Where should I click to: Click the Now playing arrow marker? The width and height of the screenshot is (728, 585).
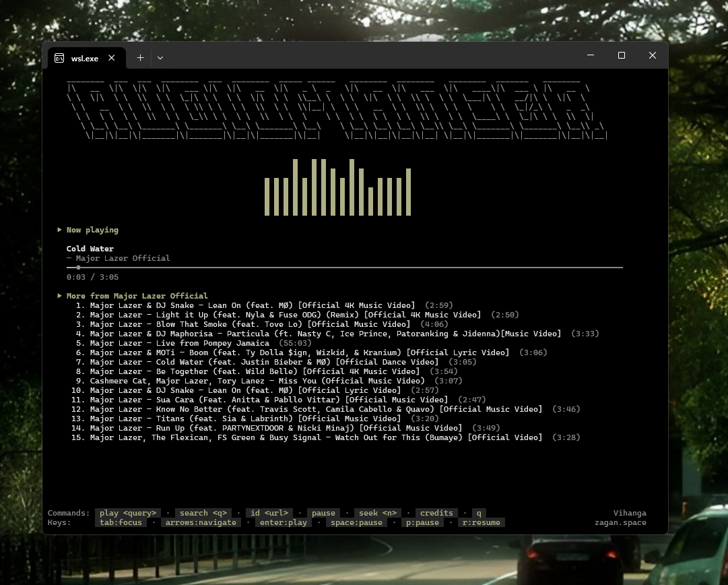tap(59, 230)
